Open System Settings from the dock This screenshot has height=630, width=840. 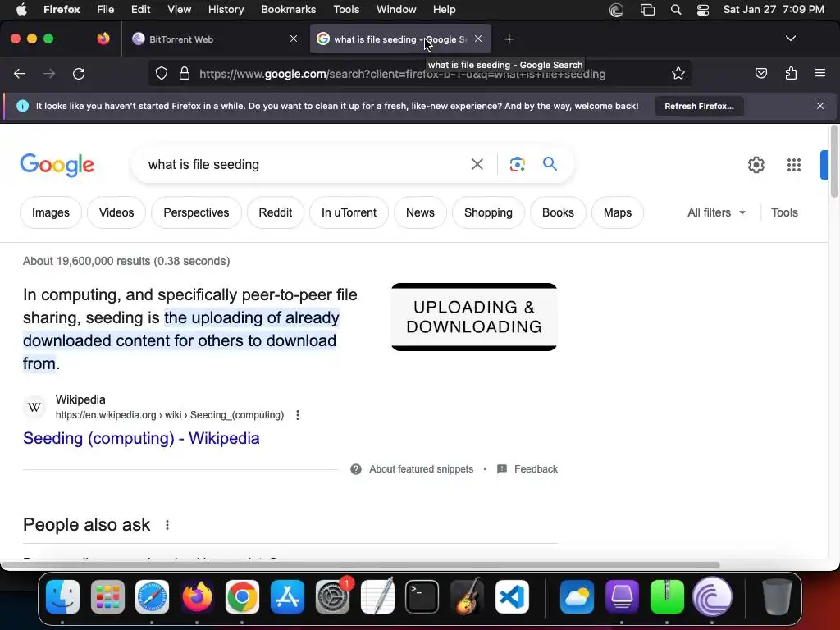coord(333,597)
